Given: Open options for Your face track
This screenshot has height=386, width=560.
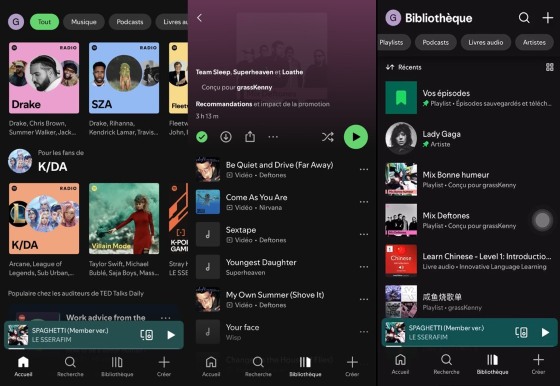Looking at the screenshot, I should (364, 332).
